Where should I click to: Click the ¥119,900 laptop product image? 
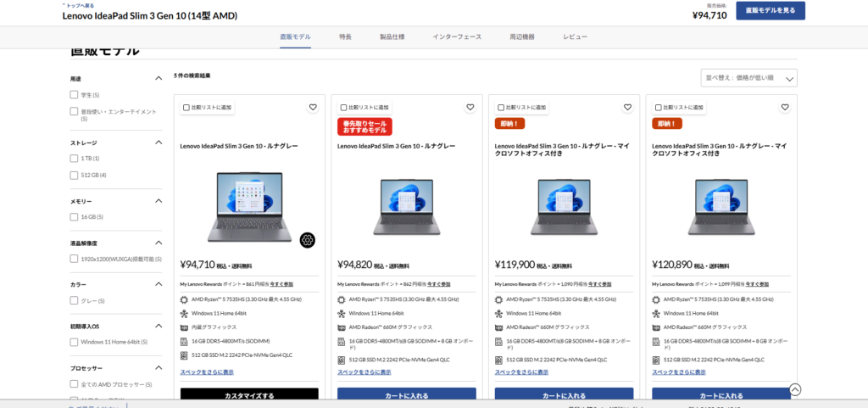click(x=564, y=206)
